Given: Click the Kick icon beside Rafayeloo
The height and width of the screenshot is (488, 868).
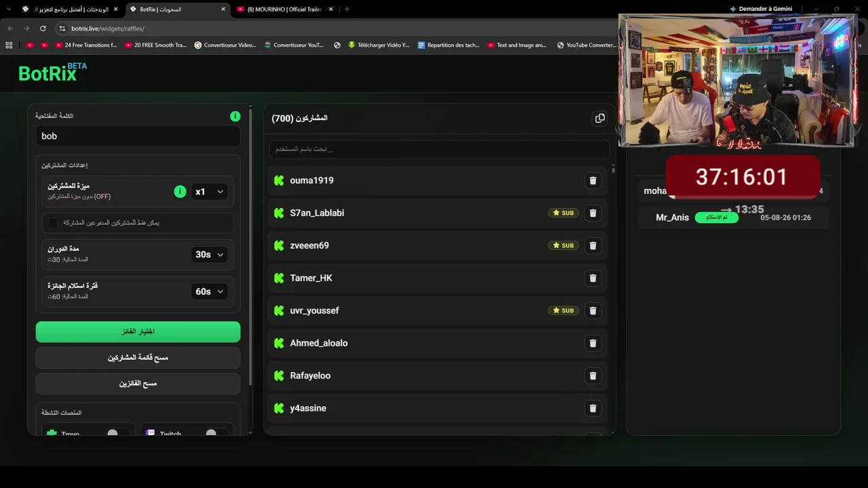Looking at the screenshot, I should tap(279, 375).
